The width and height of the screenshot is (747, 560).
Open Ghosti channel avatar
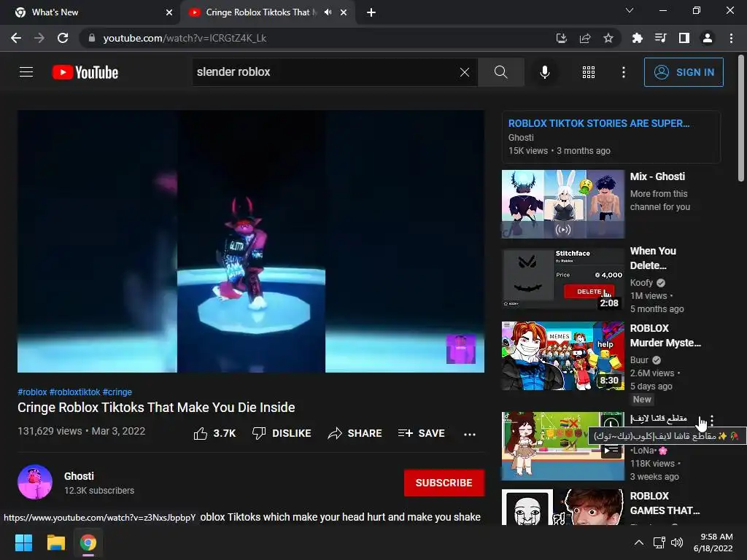point(35,482)
